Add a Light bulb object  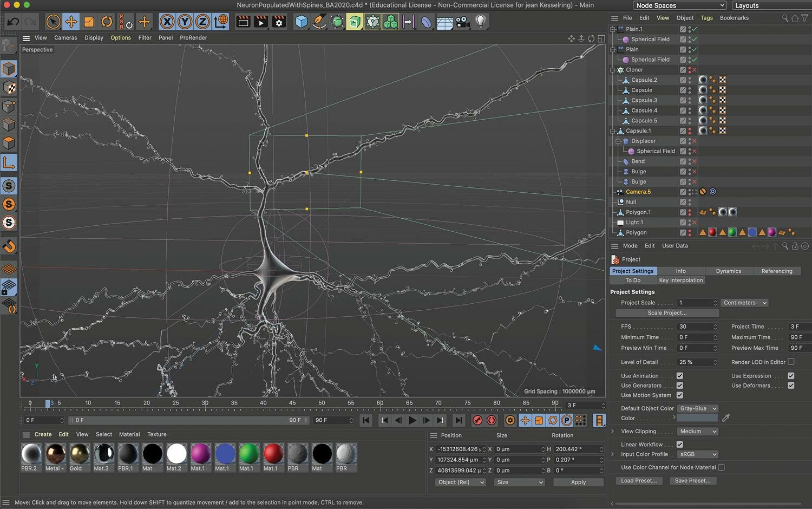coord(480,22)
